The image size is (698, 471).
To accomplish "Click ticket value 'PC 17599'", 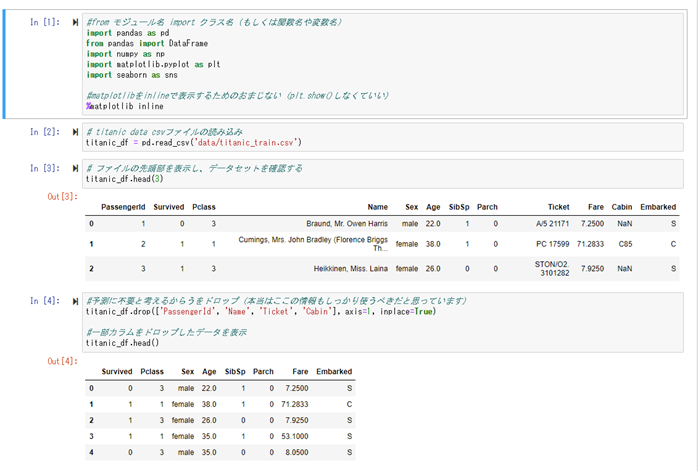I will point(552,244).
